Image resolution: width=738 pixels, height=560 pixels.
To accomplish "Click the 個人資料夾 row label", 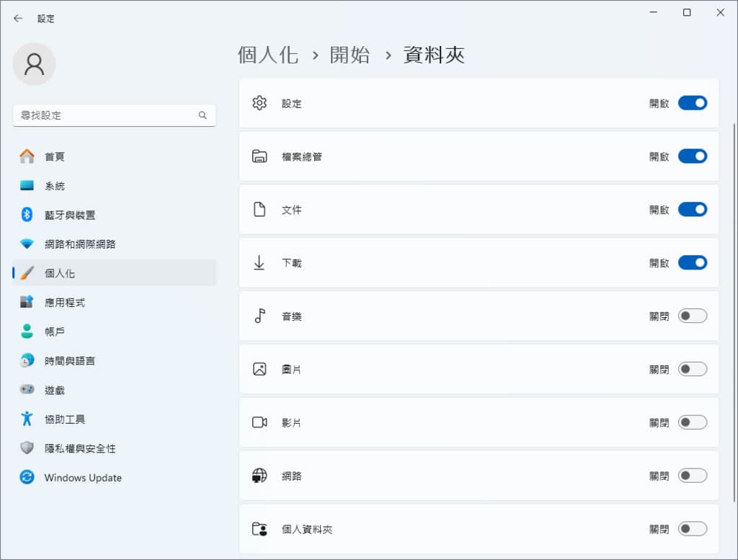I will (x=307, y=530).
